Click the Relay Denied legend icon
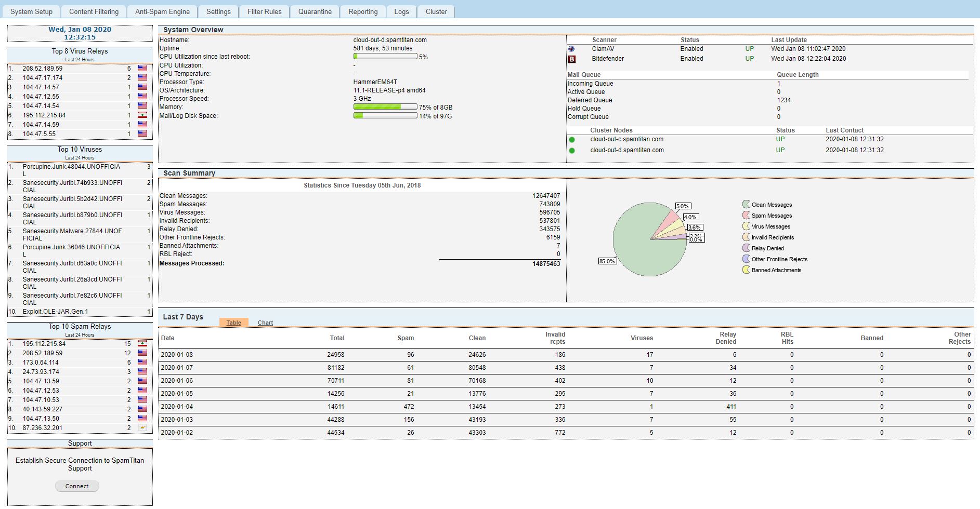Viewport: 980px width, 509px height. (746, 248)
